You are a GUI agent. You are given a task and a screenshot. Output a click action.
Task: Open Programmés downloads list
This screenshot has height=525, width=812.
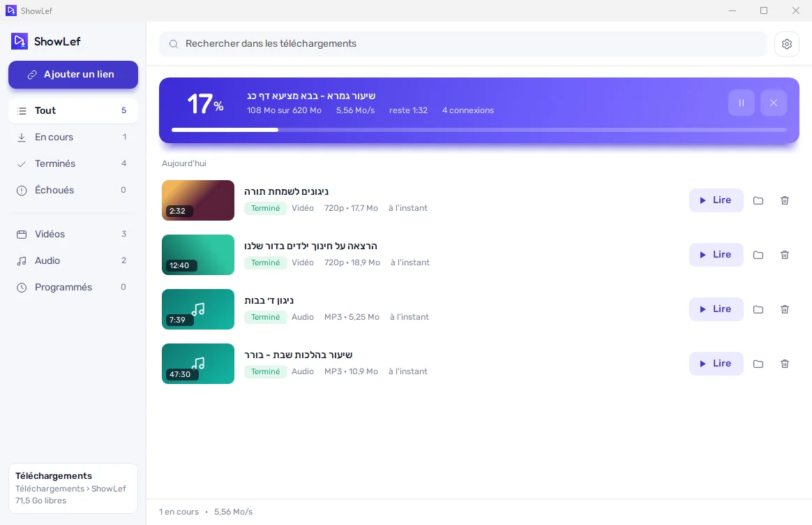point(73,287)
